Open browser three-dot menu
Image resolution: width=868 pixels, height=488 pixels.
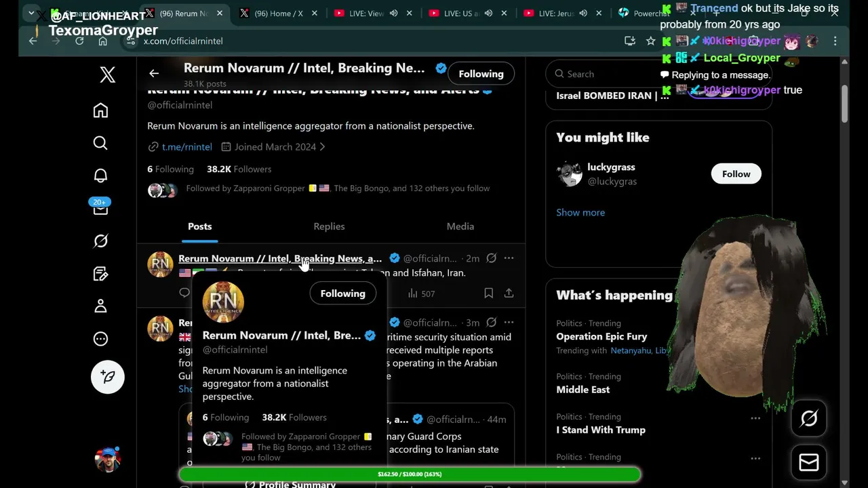(835, 41)
